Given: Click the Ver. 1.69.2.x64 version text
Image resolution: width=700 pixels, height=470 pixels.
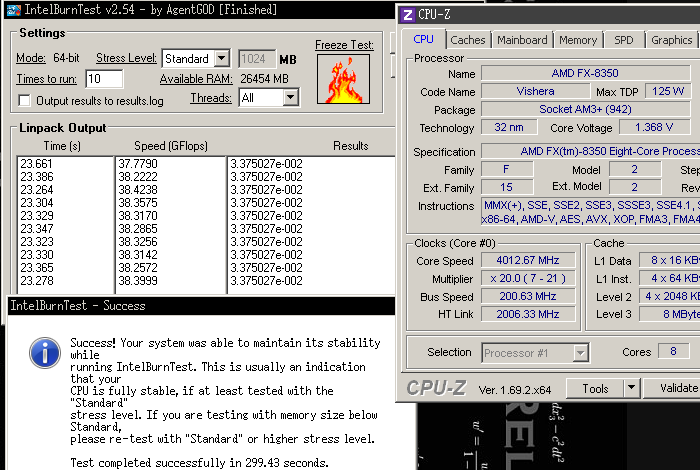Looking at the screenshot, I should [515, 390].
